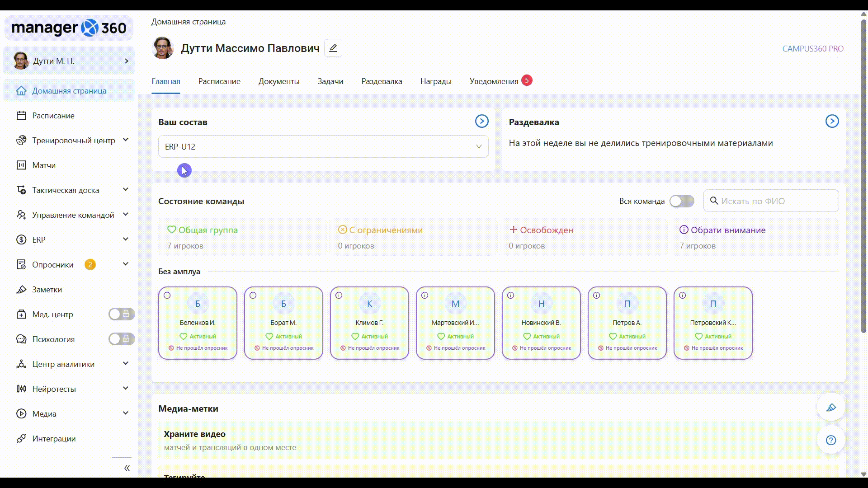Switch to the Расписание tab

(x=219, y=81)
